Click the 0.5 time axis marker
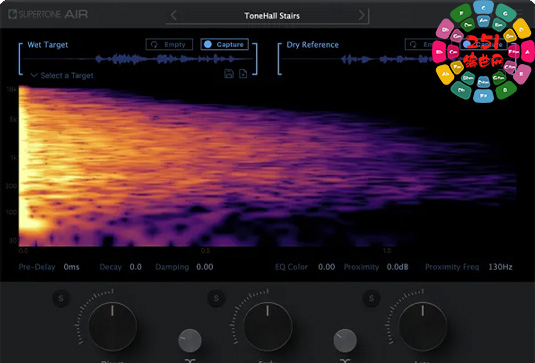 point(205,251)
